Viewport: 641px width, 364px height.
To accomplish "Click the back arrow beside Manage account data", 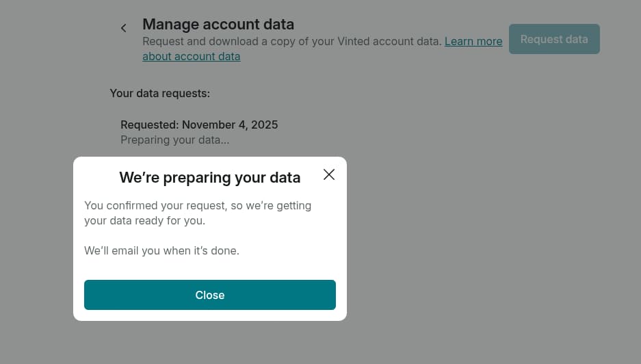I will 124,28.
